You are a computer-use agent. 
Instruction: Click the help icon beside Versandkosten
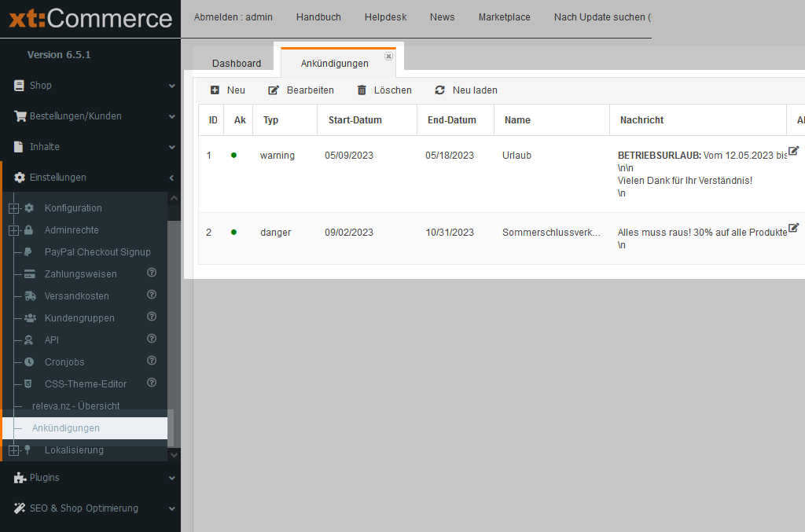[152, 295]
